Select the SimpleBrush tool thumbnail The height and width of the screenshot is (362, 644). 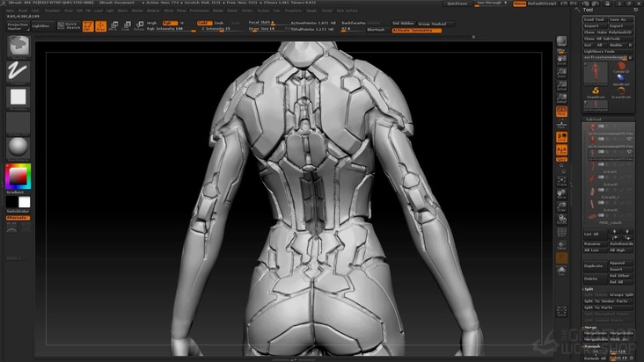(x=596, y=92)
